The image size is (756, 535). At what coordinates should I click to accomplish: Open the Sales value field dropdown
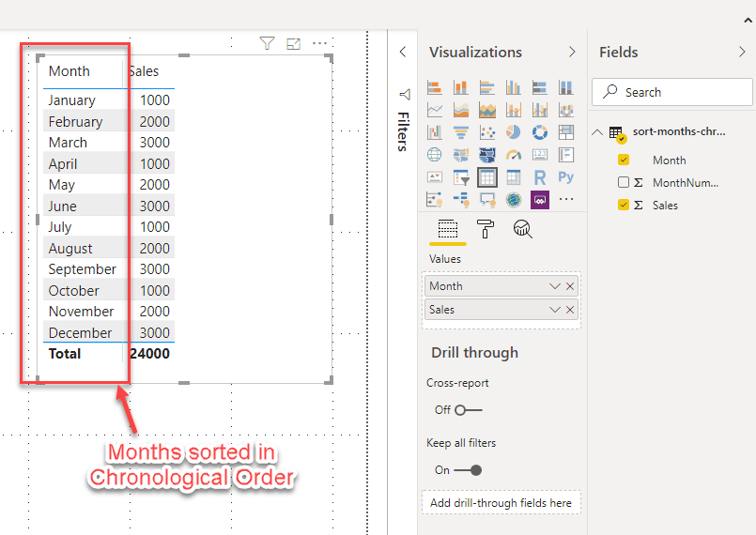(x=555, y=310)
